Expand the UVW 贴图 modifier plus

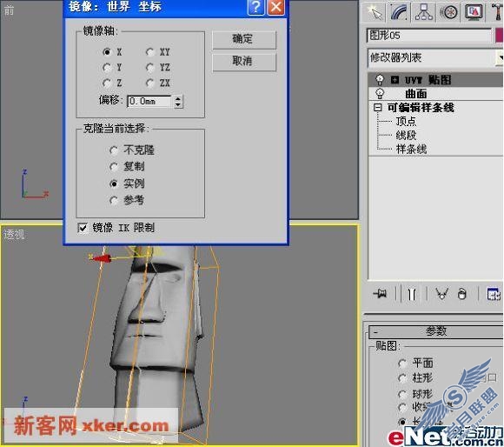click(395, 79)
